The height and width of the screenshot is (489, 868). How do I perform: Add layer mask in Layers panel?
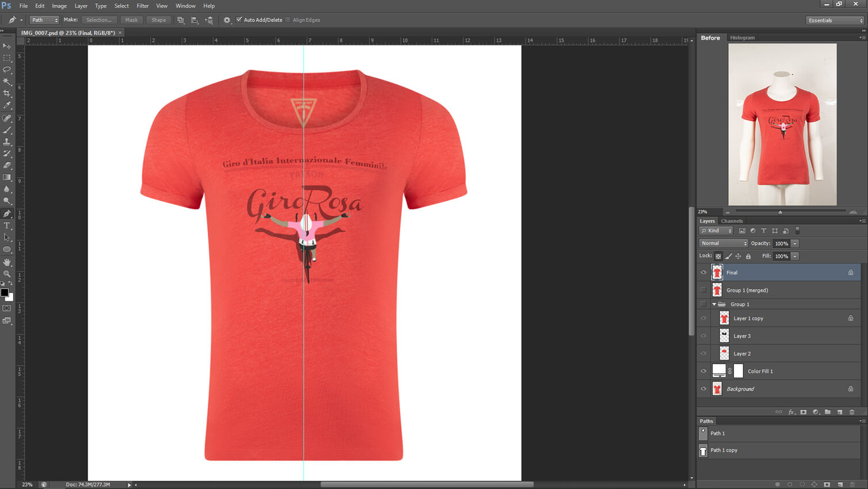[804, 412]
